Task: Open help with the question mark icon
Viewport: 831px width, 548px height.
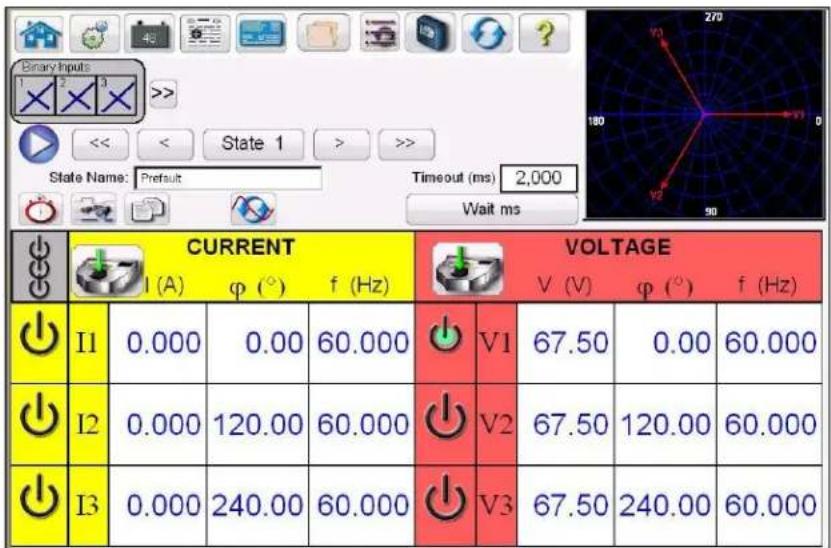Action: [544, 33]
